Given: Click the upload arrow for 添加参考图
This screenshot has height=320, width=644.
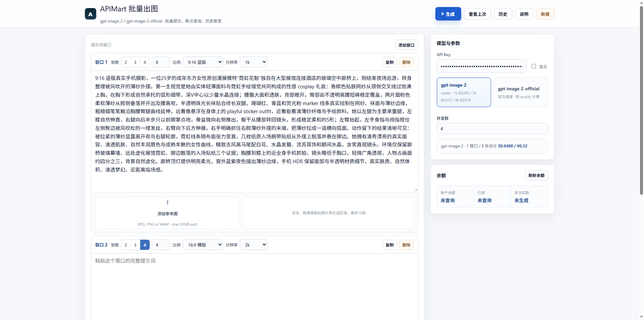Looking at the screenshot, I should (167, 202).
